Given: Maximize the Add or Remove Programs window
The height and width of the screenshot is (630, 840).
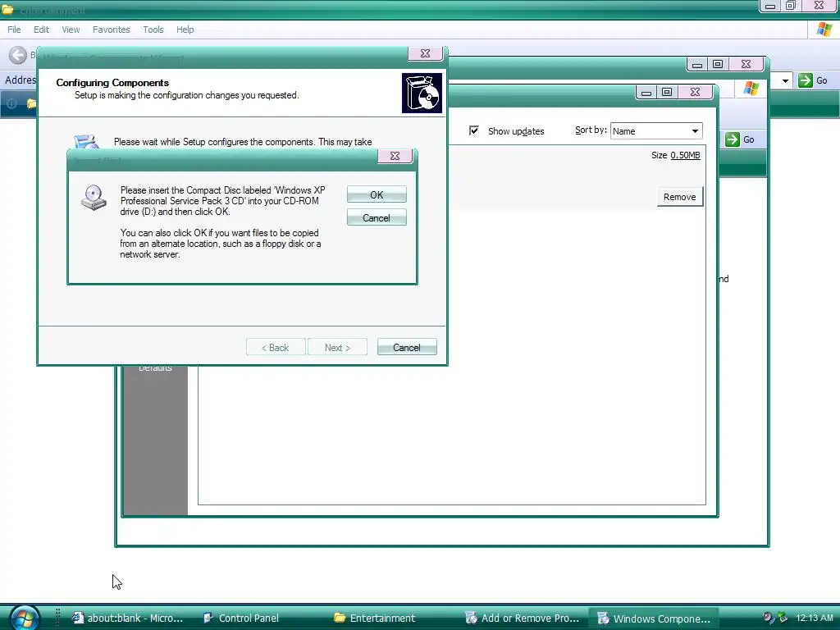Looking at the screenshot, I should (x=667, y=92).
